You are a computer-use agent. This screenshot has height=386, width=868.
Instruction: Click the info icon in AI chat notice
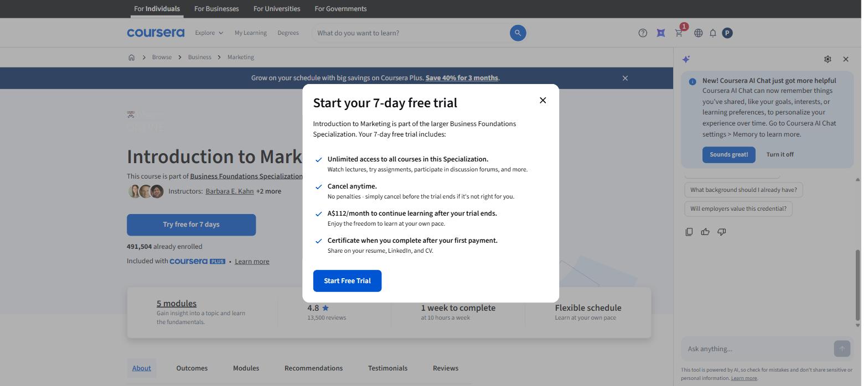[x=692, y=81]
